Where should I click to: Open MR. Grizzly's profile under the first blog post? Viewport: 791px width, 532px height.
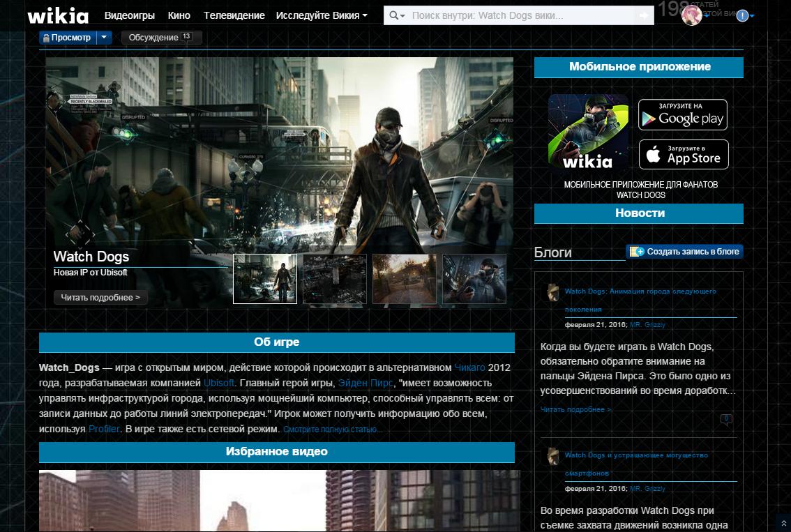[x=648, y=325]
